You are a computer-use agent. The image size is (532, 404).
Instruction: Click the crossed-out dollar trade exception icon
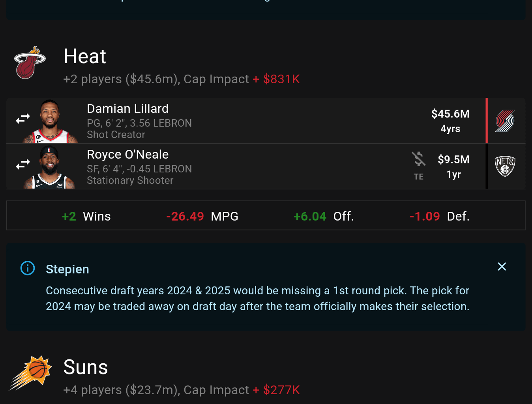click(x=418, y=159)
